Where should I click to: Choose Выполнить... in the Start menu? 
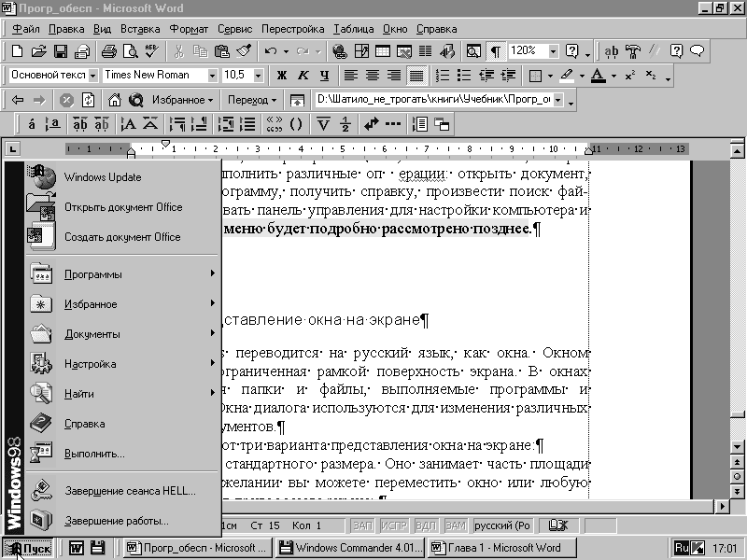pyautogui.click(x=123, y=454)
